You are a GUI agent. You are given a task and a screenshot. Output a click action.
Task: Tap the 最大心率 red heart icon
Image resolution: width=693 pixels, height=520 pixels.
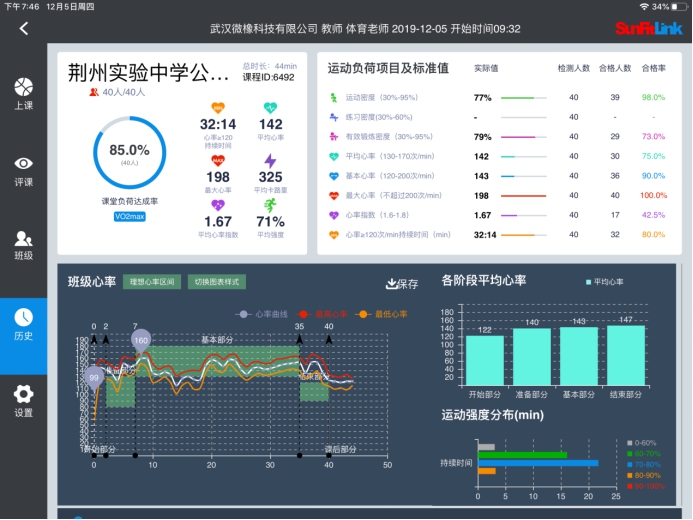pos(218,161)
